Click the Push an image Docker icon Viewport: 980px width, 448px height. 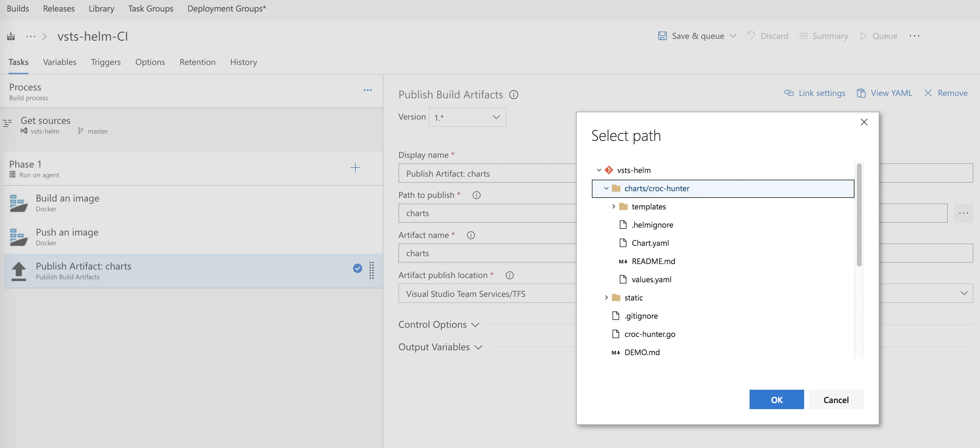[x=18, y=237]
